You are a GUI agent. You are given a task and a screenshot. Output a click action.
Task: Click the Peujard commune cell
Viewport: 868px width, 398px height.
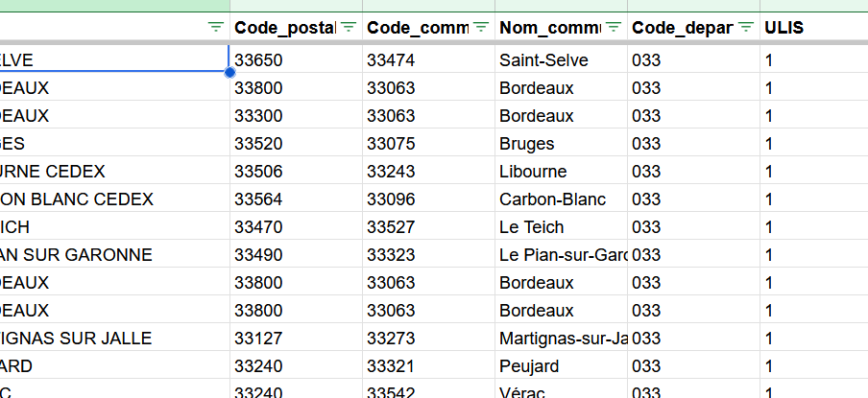pyautogui.click(x=531, y=366)
